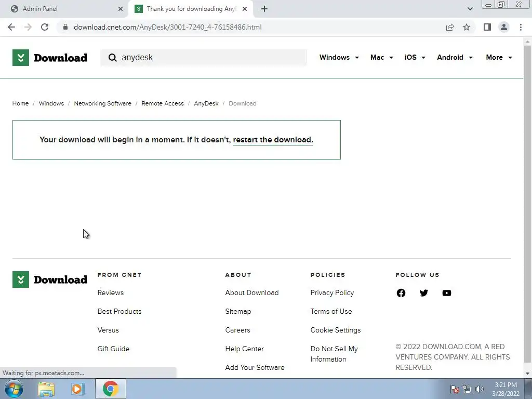Viewport: 532px width, 399px height.
Task: Open the tab search chevron
Action: point(470,9)
